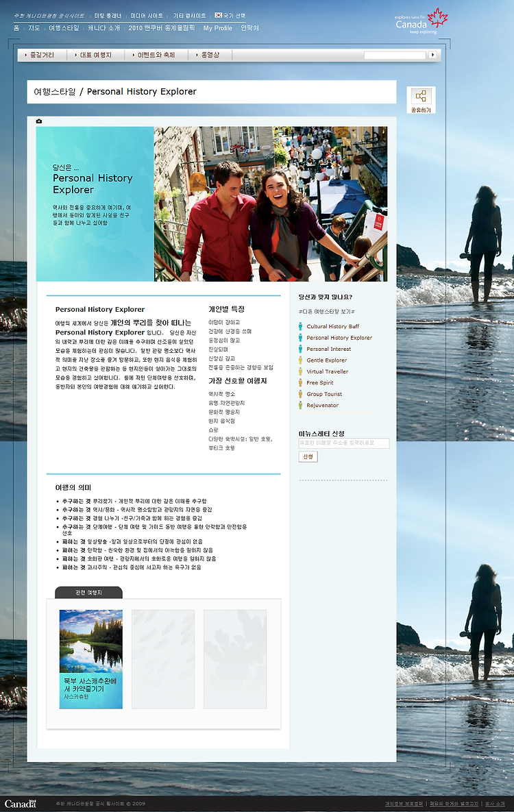Screen dimensions: 514x812
Task: Click the person icon next to Cultural History Buff
Action: pyautogui.click(x=301, y=326)
